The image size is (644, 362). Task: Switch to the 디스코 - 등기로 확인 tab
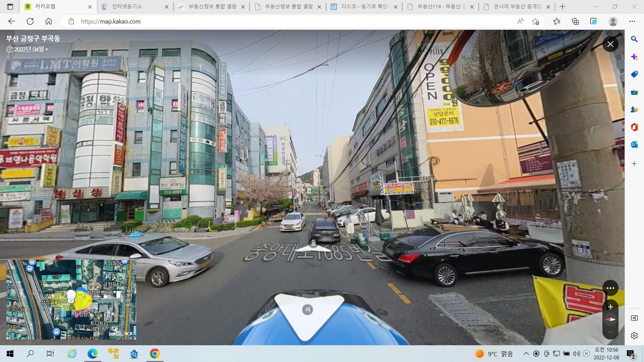[x=364, y=7]
